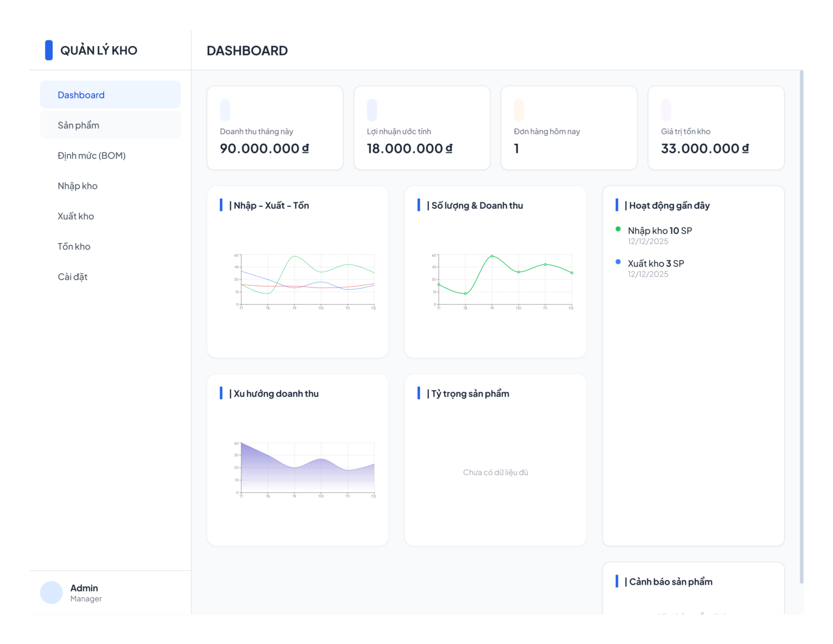Screen dimensions: 833x644
Task: Open the Dashboard menu item
Action: [x=110, y=94]
